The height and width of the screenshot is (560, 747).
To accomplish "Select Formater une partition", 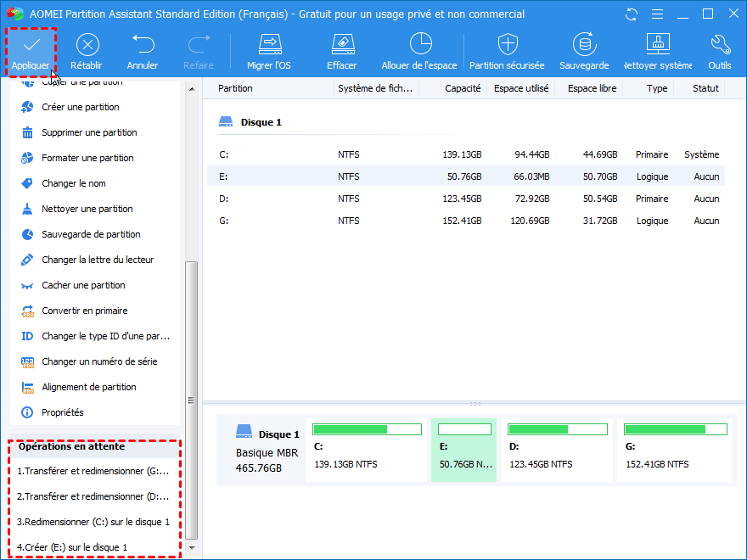I will pyautogui.click(x=87, y=158).
